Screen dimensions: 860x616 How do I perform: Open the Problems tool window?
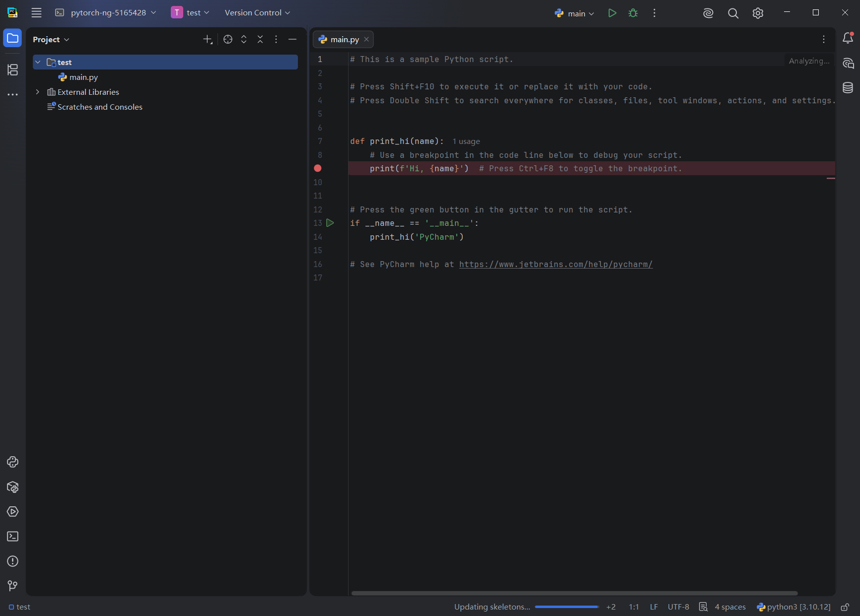(12, 561)
